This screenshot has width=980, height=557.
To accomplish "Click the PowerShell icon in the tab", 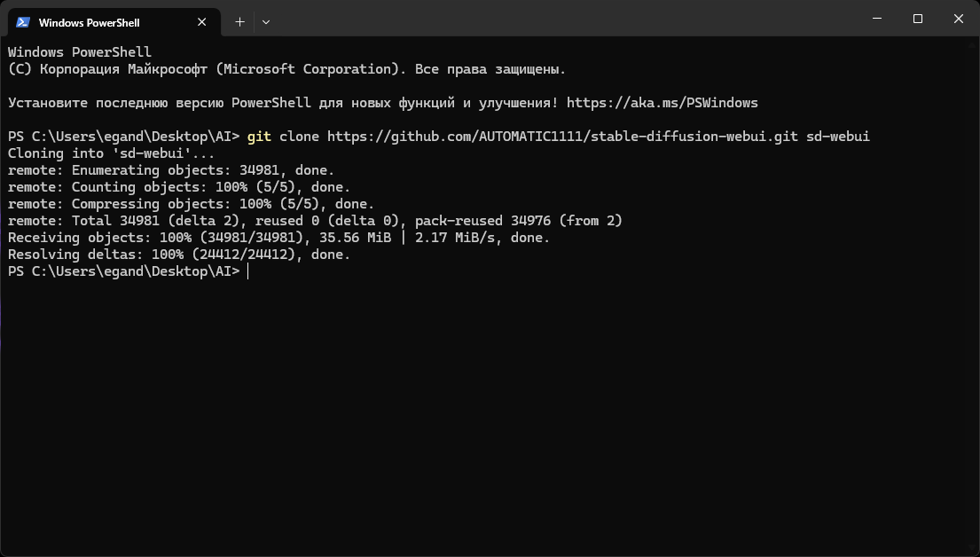I will click(x=23, y=22).
